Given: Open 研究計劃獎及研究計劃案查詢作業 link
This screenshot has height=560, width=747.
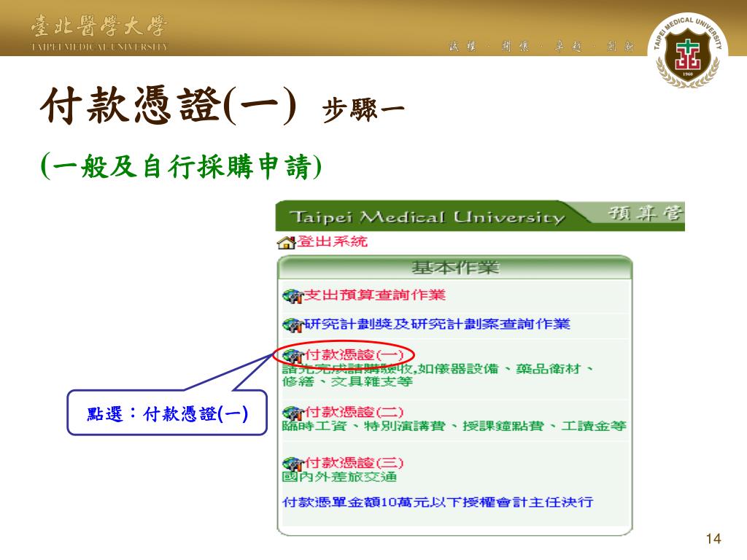Looking at the screenshot, I should tap(437, 324).
